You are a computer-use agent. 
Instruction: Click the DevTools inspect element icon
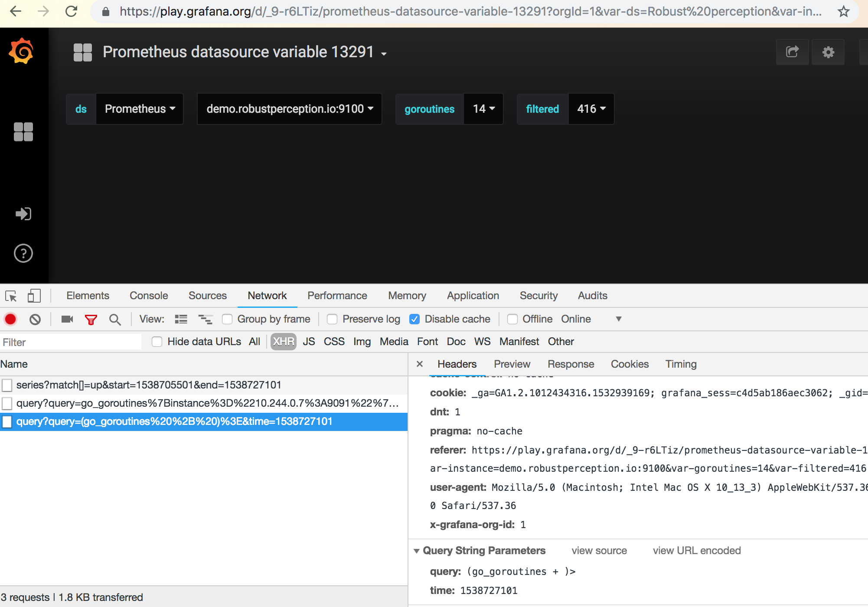pos(11,296)
